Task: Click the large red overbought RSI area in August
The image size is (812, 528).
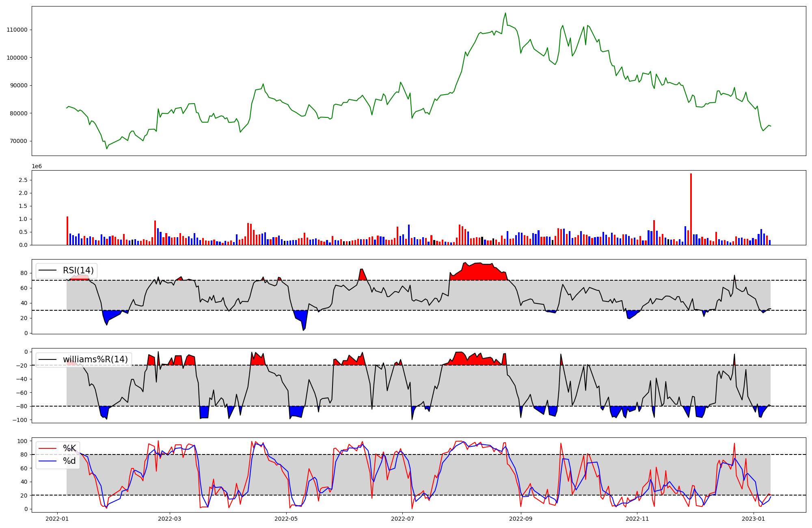Action: click(x=479, y=271)
